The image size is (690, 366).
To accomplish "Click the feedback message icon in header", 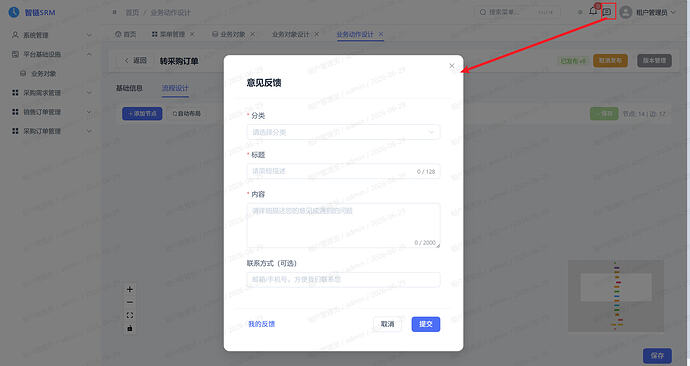I will (x=607, y=12).
